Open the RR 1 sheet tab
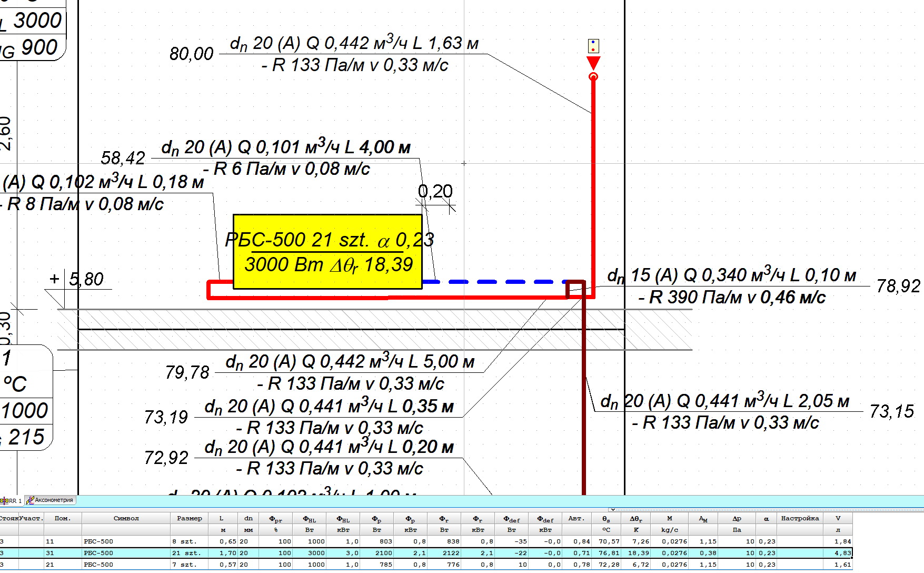 tap(12, 501)
